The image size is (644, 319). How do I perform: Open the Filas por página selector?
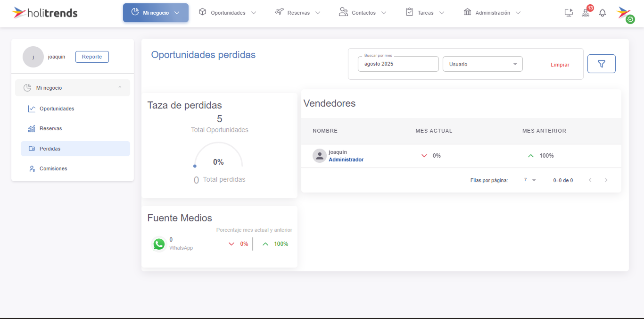pyautogui.click(x=530, y=180)
